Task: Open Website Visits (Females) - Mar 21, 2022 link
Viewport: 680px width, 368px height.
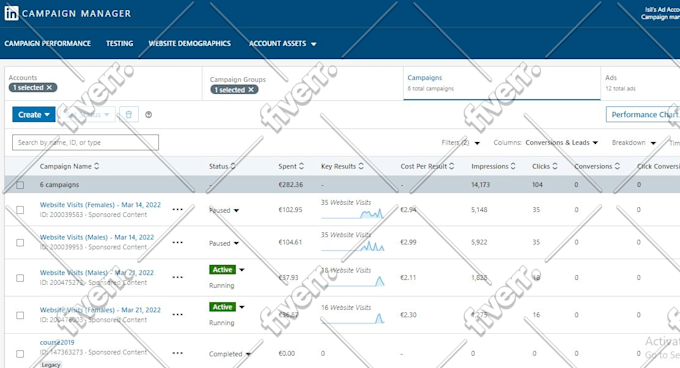Action: [100, 310]
